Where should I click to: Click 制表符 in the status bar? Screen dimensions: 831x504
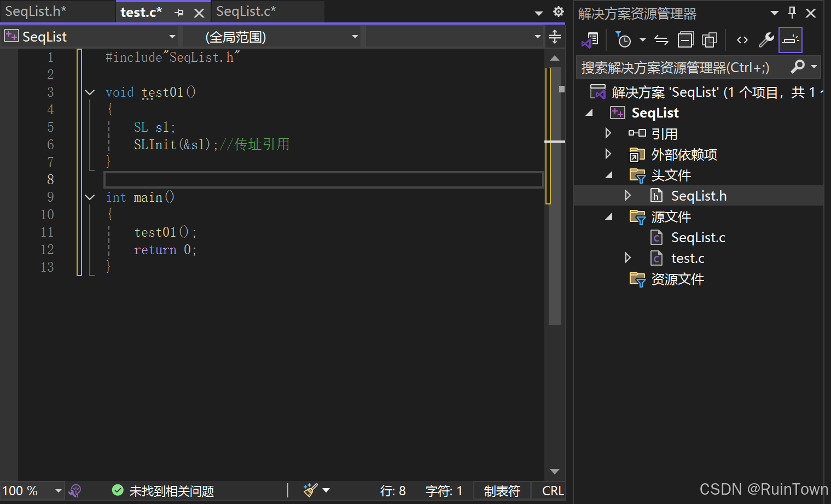point(502,490)
